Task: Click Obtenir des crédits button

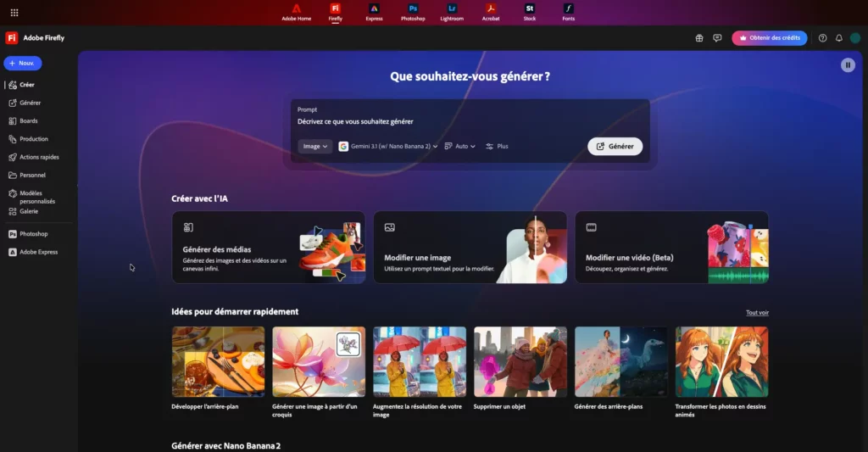Action: 770,37
